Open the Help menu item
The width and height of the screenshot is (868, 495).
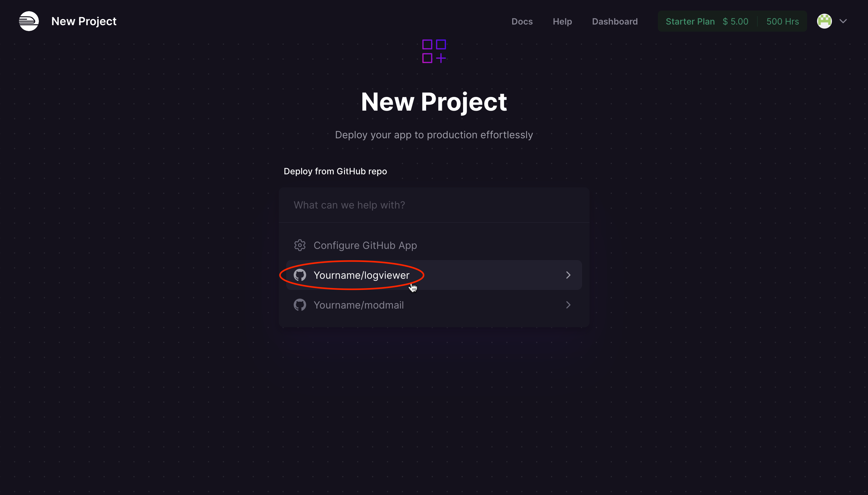click(x=562, y=21)
